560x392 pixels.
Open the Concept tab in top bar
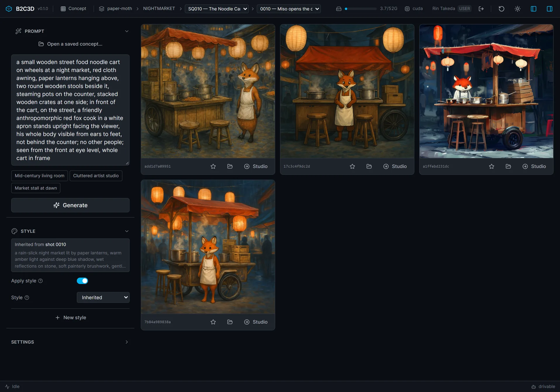[x=73, y=9]
